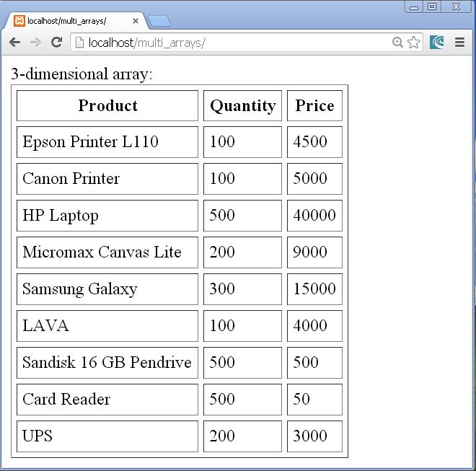Click Epson Printer L110's quantity 100 cell
This screenshot has width=476, height=471.
[x=242, y=142]
